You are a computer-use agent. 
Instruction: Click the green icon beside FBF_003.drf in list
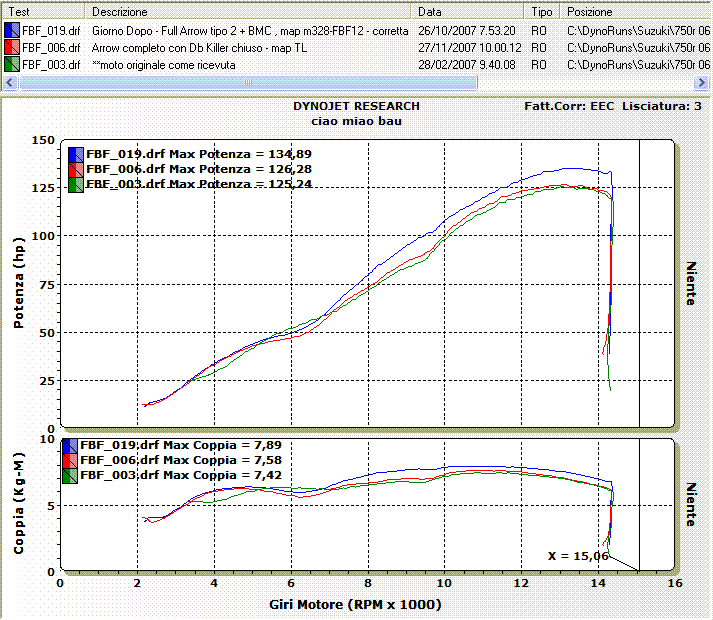pyautogui.click(x=12, y=62)
